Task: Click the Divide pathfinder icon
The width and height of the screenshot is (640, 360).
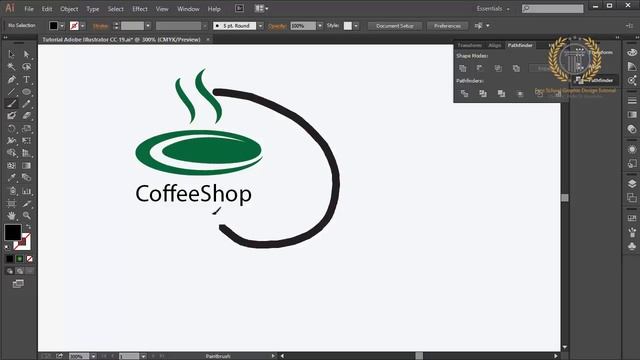Action: 464,93
